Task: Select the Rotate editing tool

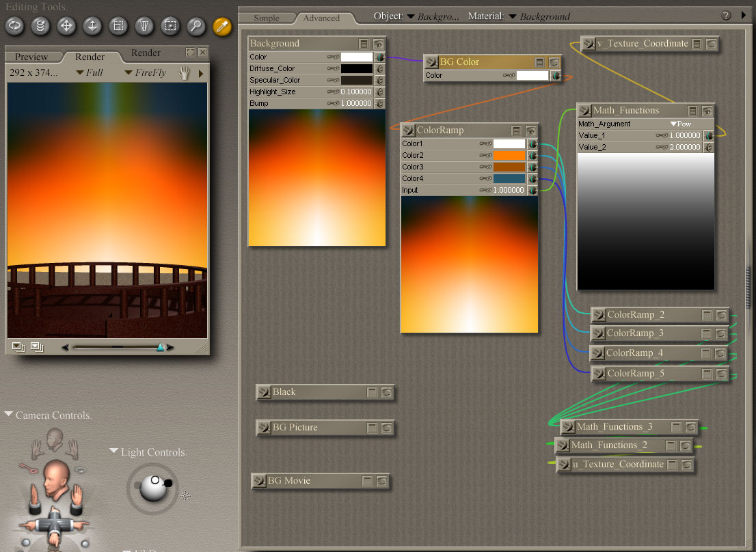Action: click(15, 26)
